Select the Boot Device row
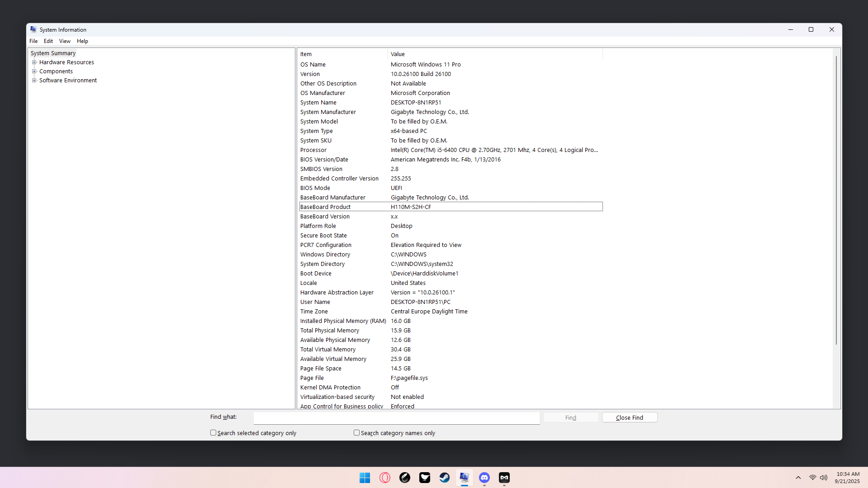The width and height of the screenshot is (868, 488). (451, 274)
